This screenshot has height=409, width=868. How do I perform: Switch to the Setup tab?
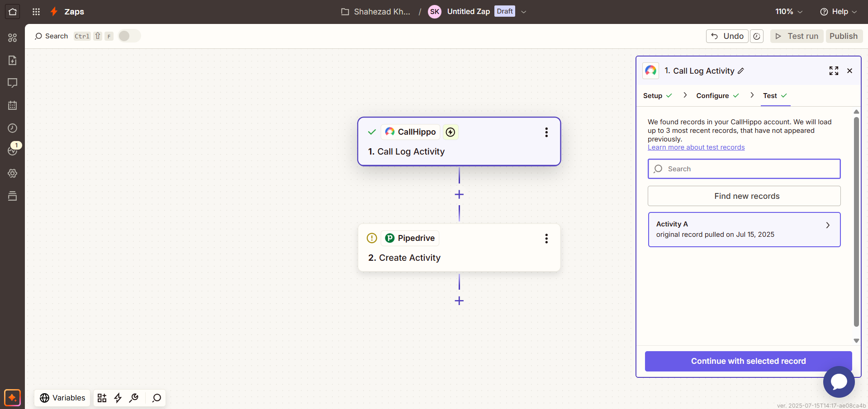point(658,96)
